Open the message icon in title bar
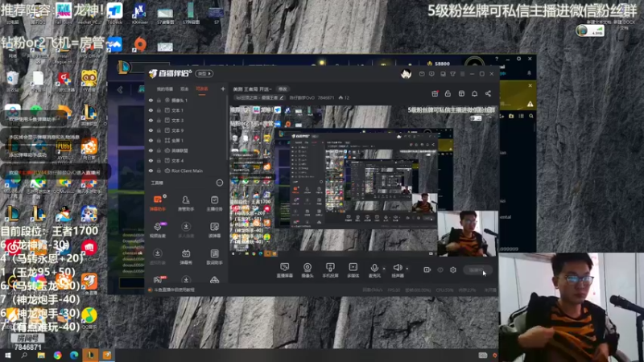644x362 pixels. [x=422, y=74]
